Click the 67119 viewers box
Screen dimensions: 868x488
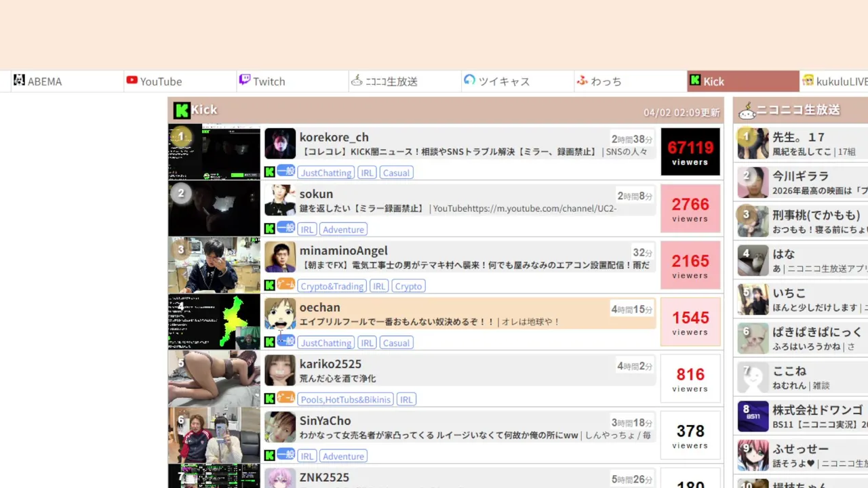(x=690, y=152)
